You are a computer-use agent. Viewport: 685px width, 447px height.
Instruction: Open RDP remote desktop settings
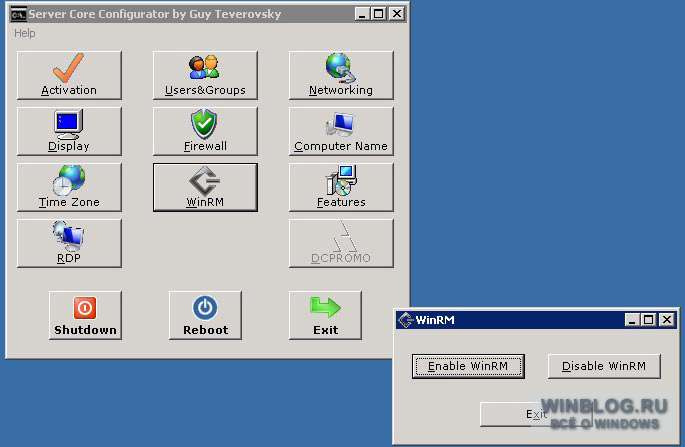tap(69, 243)
